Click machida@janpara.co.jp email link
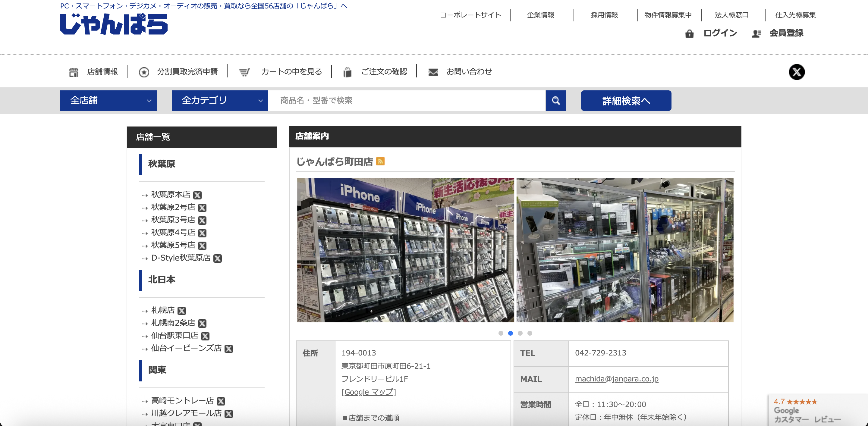 [x=616, y=379]
